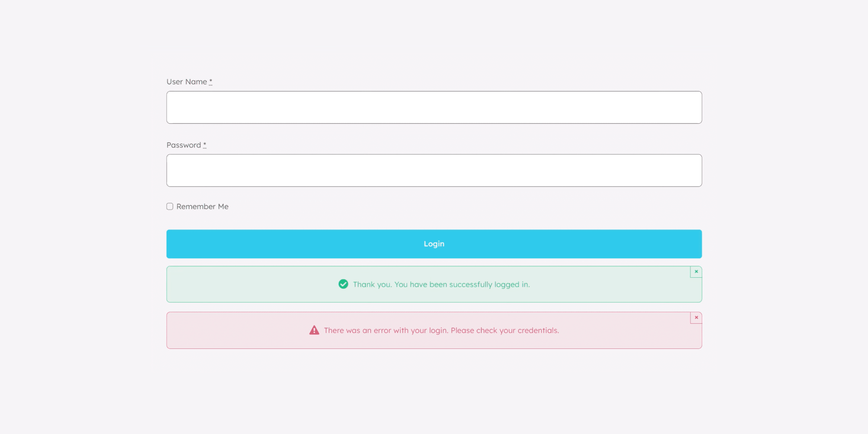Click the alert icon near the credentials warning

pyautogui.click(x=314, y=330)
